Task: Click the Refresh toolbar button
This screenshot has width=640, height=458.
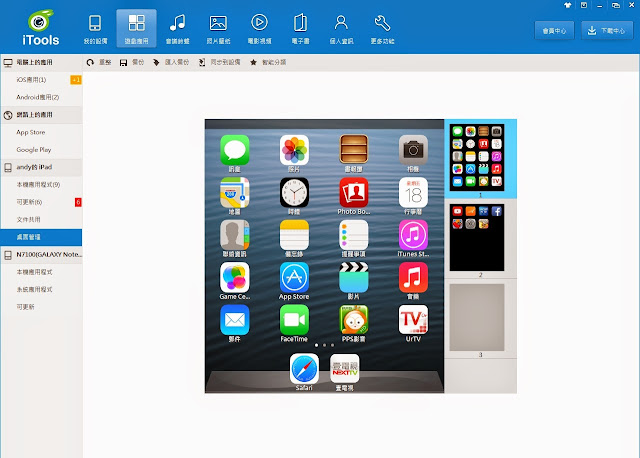Action: pyautogui.click(x=99, y=62)
